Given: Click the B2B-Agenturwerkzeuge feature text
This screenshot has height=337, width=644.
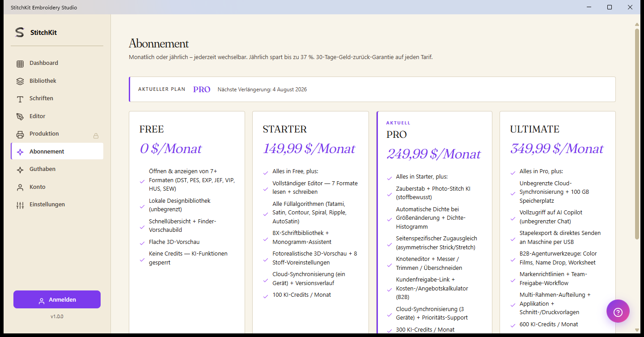Looking at the screenshot, I should pyautogui.click(x=558, y=258).
